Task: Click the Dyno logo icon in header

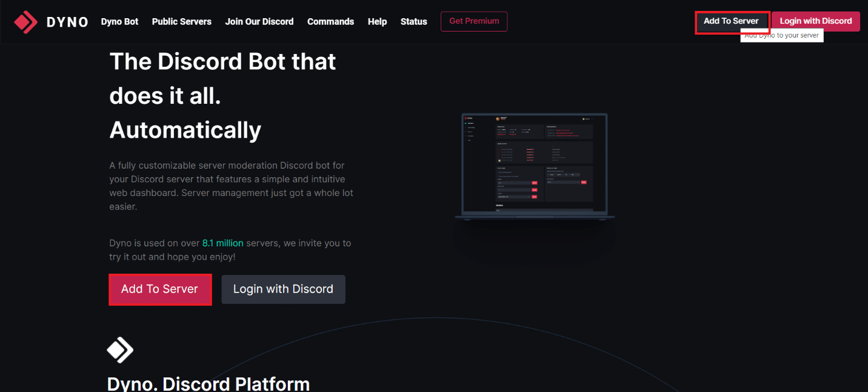Action: [x=25, y=22]
